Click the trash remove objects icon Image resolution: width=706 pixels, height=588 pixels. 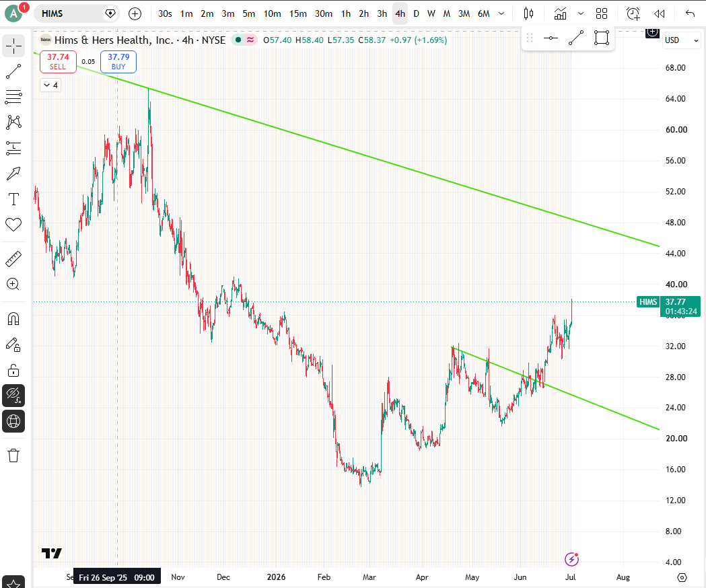[x=13, y=455]
